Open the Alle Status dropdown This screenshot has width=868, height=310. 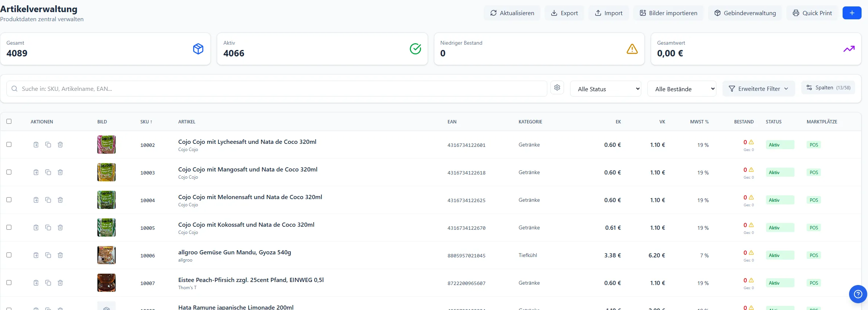tap(606, 89)
